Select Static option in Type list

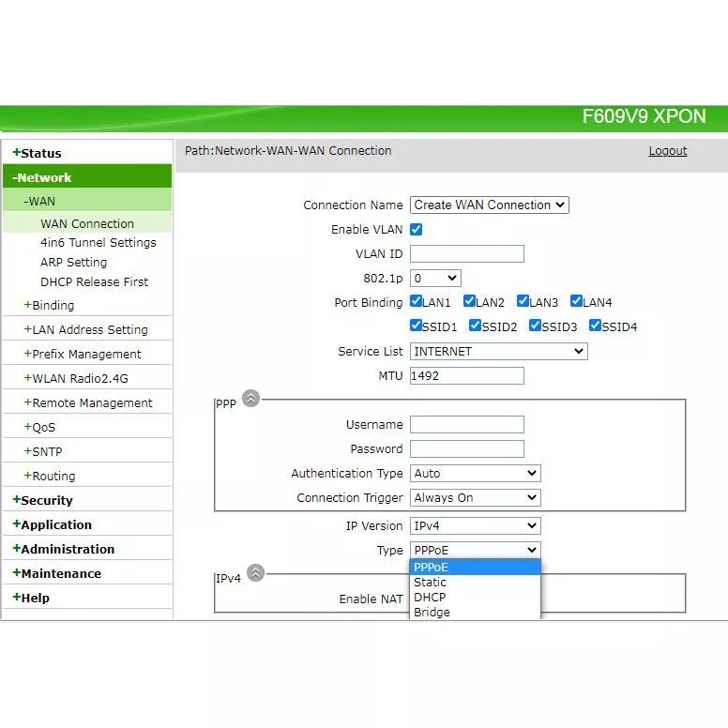pos(476,583)
